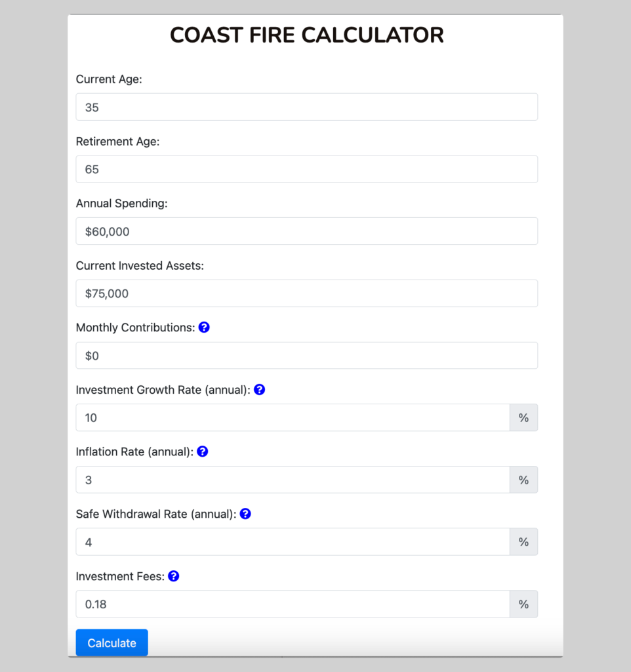The image size is (631, 672).
Task: Open the Investment Fees question mark tooltip
Action: tap(173, 576)
